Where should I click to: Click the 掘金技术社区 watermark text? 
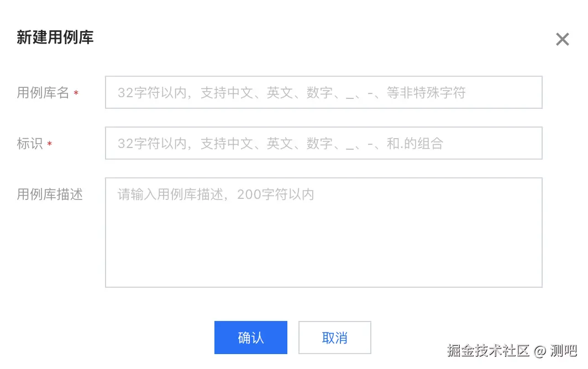point(489,351)
